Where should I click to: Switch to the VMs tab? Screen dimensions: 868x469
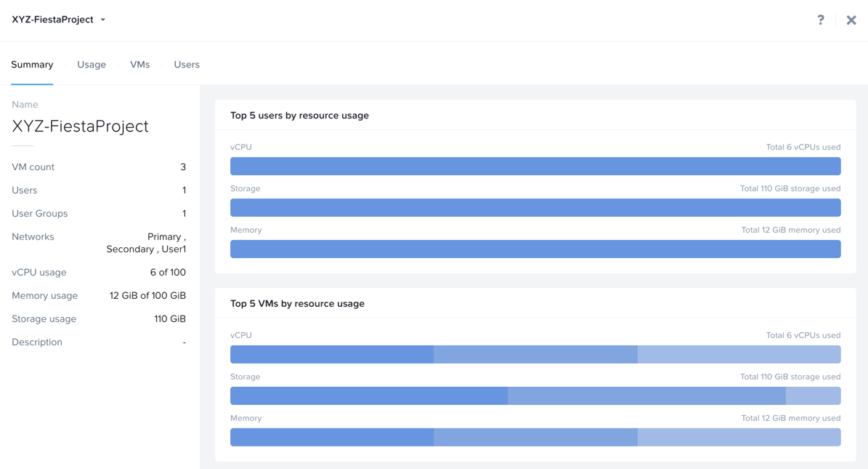[x=140, y=64]
